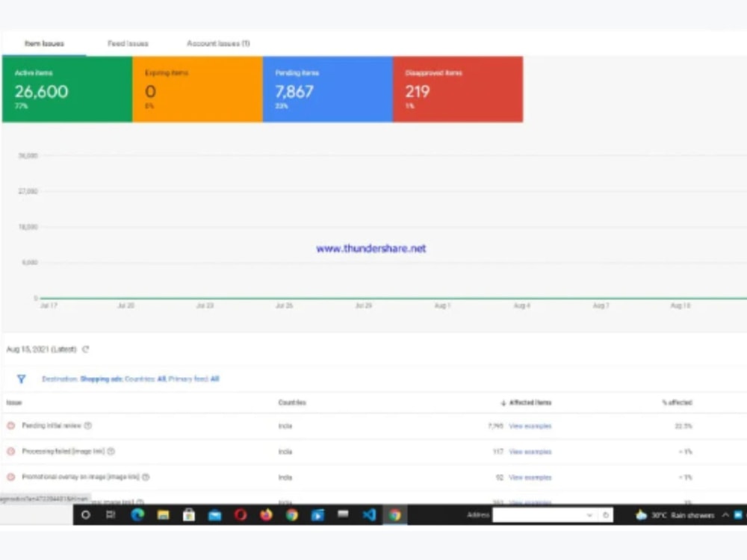View examples for Promotional overlay on image
This screenshot has width=747, height=560.
point(530,477)
